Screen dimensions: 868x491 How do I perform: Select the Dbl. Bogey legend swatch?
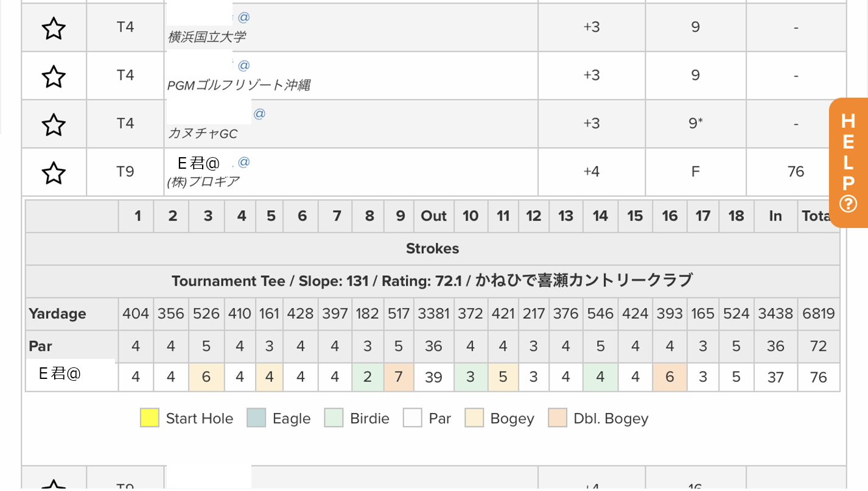[558, 418]
